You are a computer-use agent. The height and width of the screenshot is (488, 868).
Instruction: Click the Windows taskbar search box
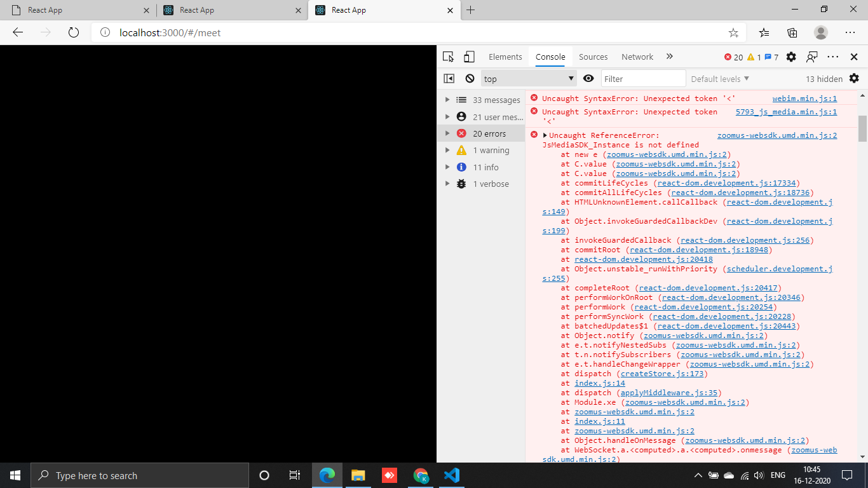pyautogui.click(x=140, y=475)
